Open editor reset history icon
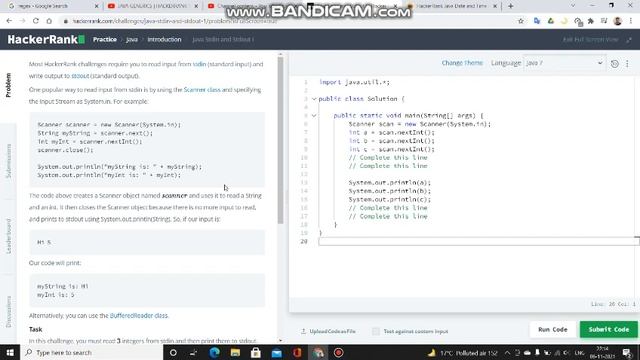 pos(615,63)
